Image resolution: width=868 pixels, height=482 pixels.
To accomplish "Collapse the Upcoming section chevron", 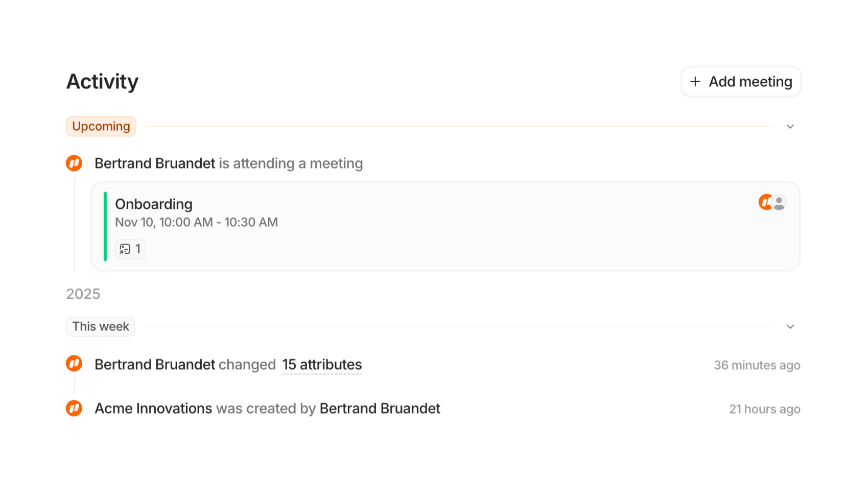I will [790, 127].
